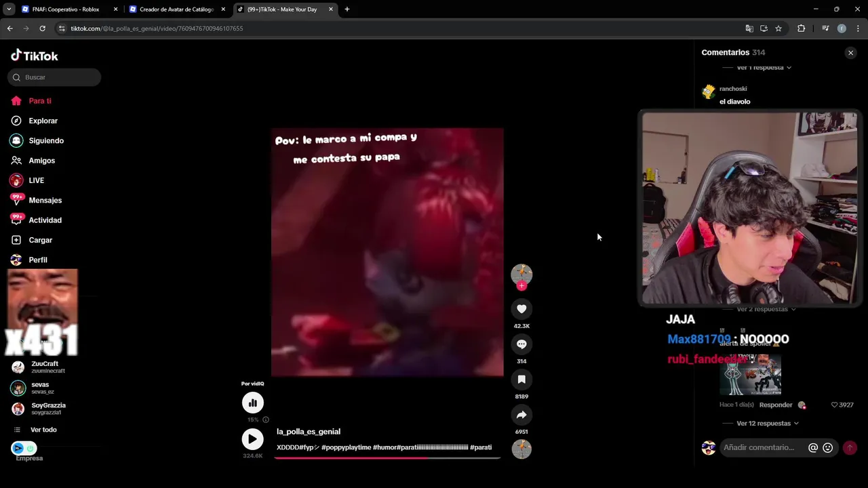
Task: Toggle the switch above Empresa
Action: click(x=24, y=448)
